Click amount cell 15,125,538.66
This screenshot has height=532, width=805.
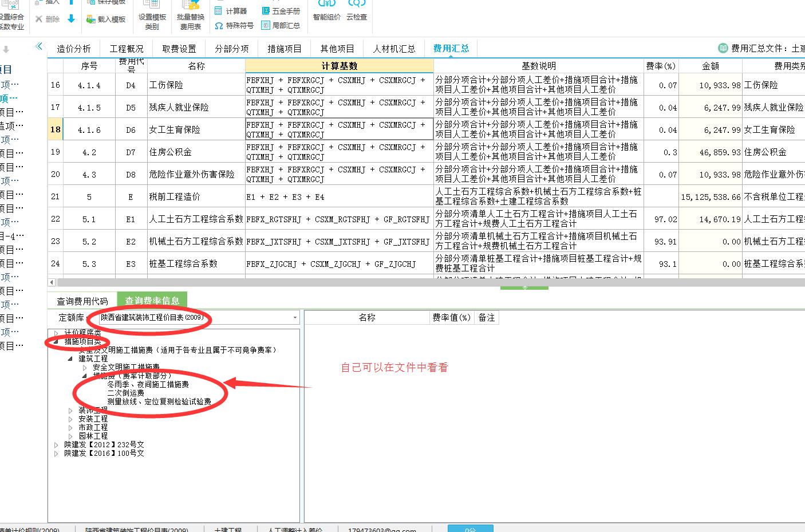pos(710,196)
